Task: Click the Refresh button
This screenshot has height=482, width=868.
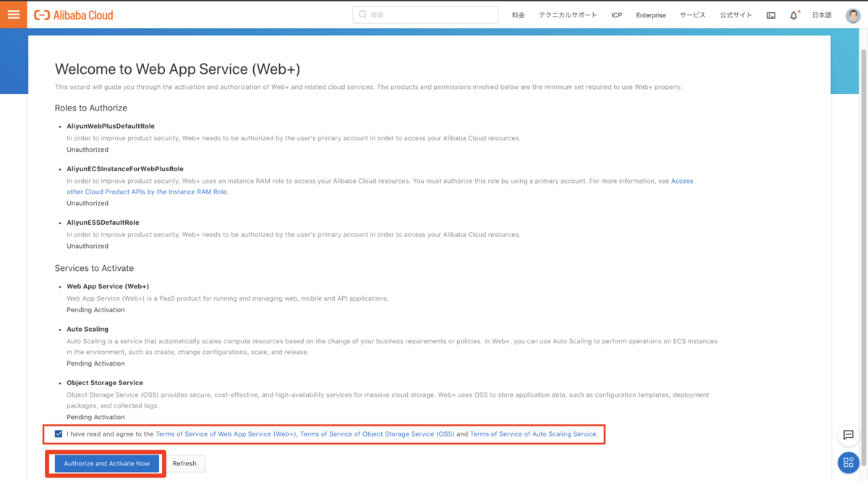Action: coord(184,463)
